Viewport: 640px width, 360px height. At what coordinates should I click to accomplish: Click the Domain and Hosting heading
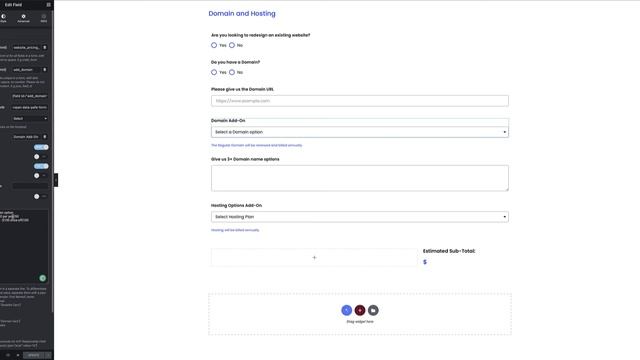click(242, 13)
